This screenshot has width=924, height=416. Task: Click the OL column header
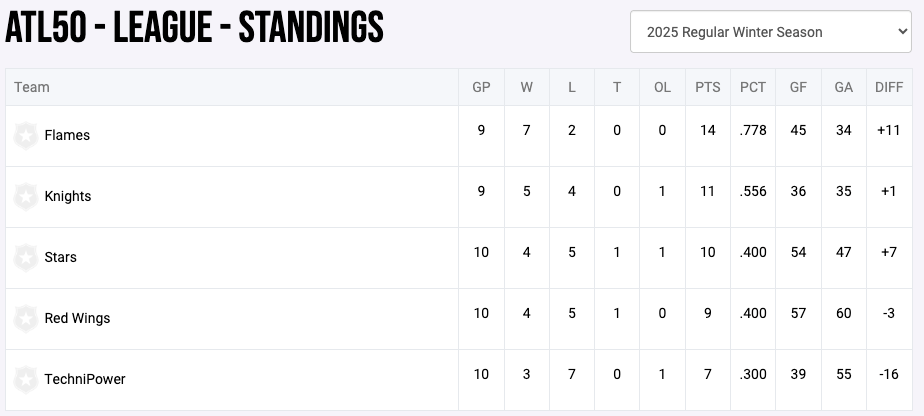662,87
